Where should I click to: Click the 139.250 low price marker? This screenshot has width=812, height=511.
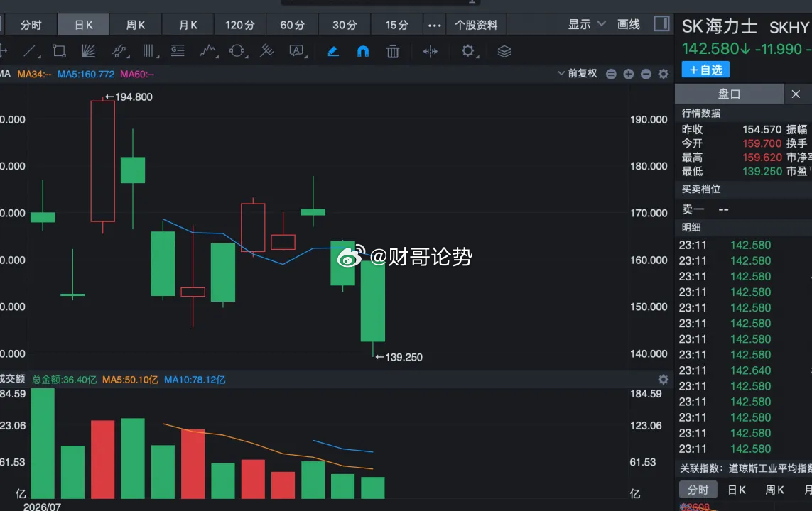[x=399, y=357]
